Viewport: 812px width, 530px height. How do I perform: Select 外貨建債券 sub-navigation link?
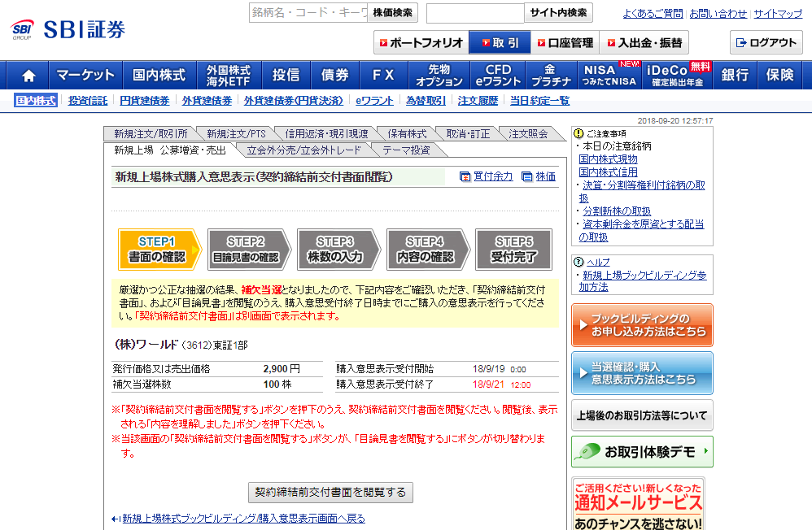207,101
